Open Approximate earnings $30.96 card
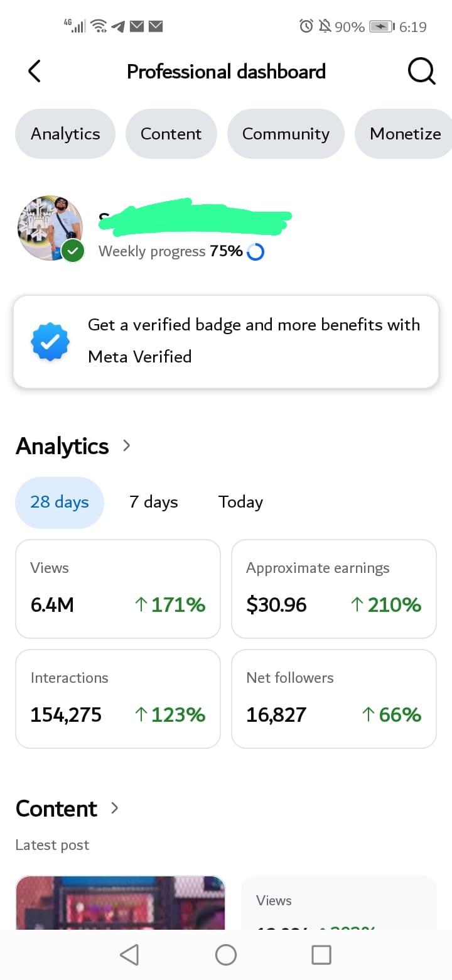The width and height of the screenshot is (452, 980). pos(334,589)
